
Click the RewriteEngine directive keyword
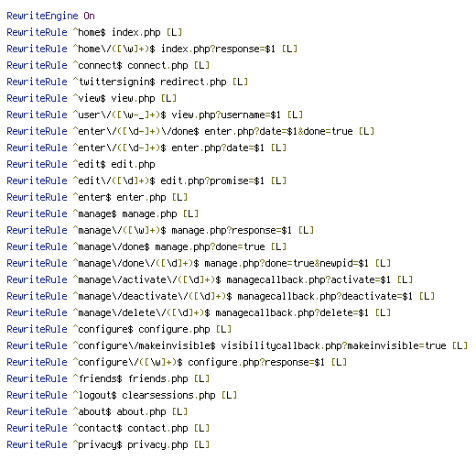tap(42, 16)
